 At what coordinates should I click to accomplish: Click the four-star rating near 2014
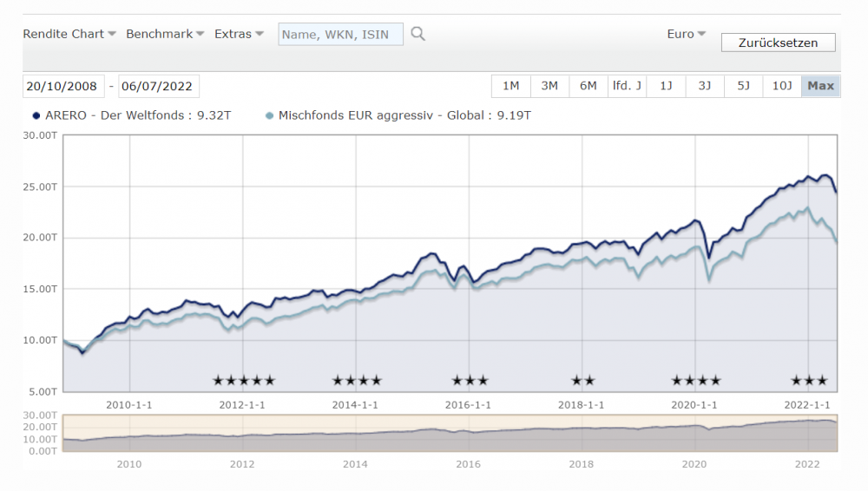point(357,381)
